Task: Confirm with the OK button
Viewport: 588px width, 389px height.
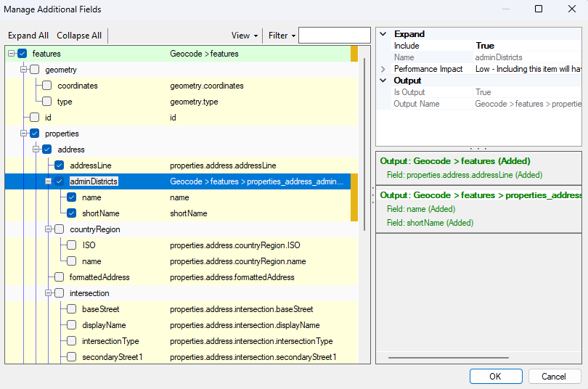Action: coord(496,376)
